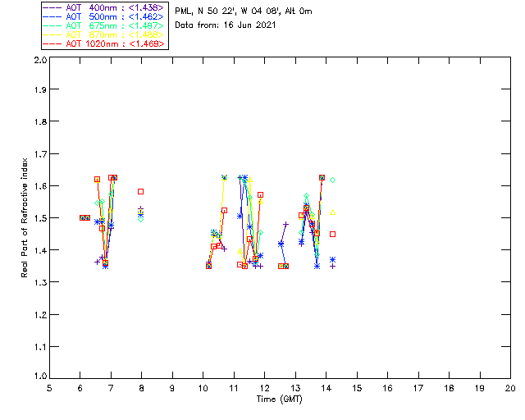
Task: Click the isolated red square marker near time 8
Action: 141,191
